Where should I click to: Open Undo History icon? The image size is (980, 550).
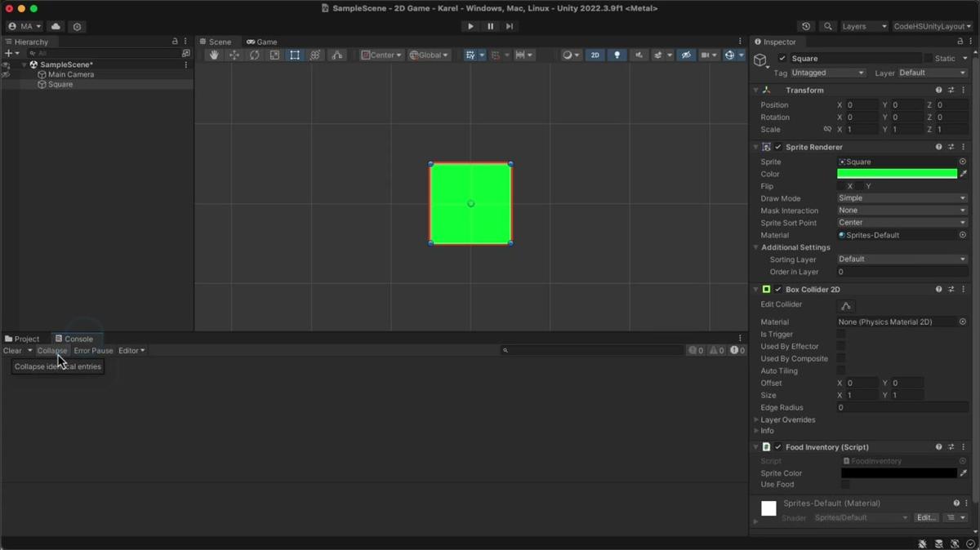point(806,26)
